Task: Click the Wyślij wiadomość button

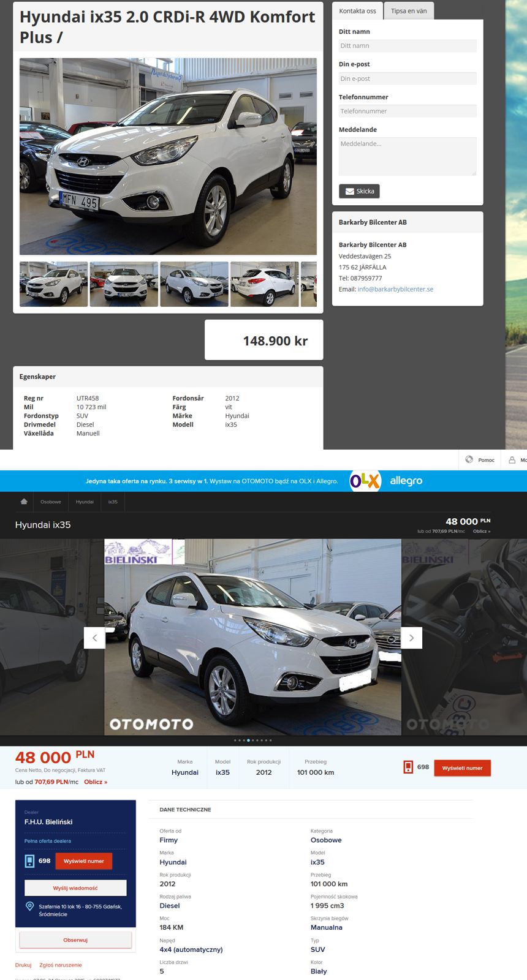Action: point(75,888)
